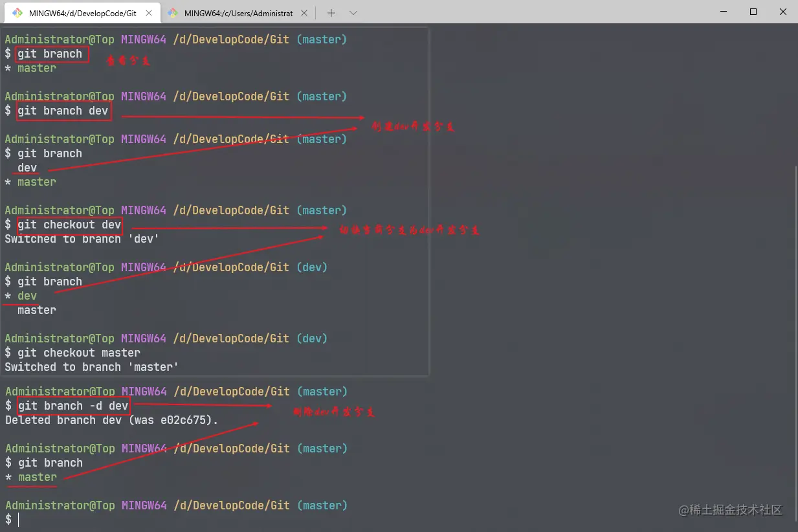Viewport: 798px width, 532px height.
Task: Click the empty prompt with the blinking cursor
Action: click(13, 520)
